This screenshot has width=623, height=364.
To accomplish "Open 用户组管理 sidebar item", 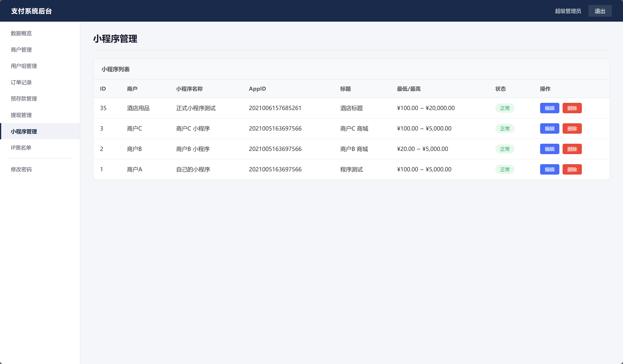I will click(40, 66).
